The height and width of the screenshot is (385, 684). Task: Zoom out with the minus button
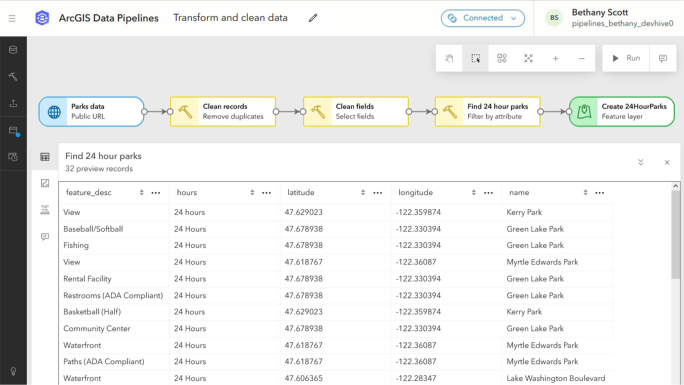tap(581, 58)
